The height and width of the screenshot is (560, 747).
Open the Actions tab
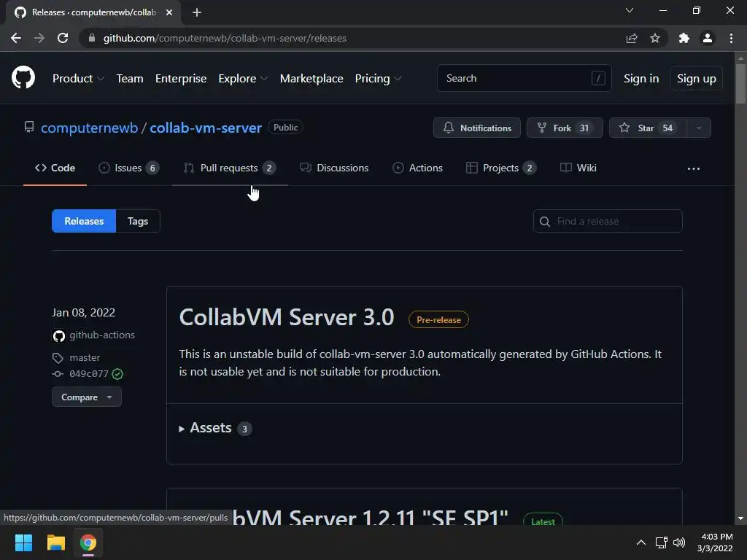pos(417,168)
